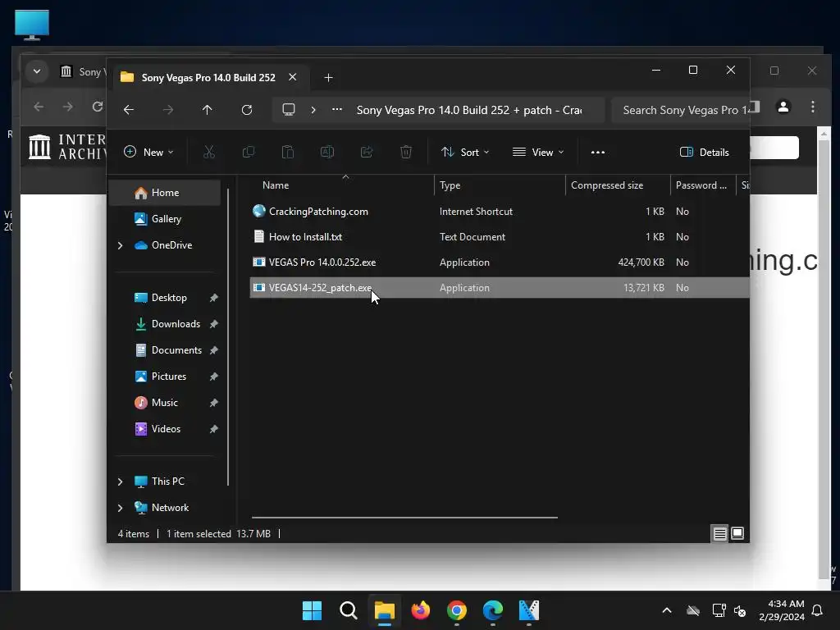The width and height of the screenshot is (840, 630).
Task: Open the Windows Start menu
Action: click(312, 610)
